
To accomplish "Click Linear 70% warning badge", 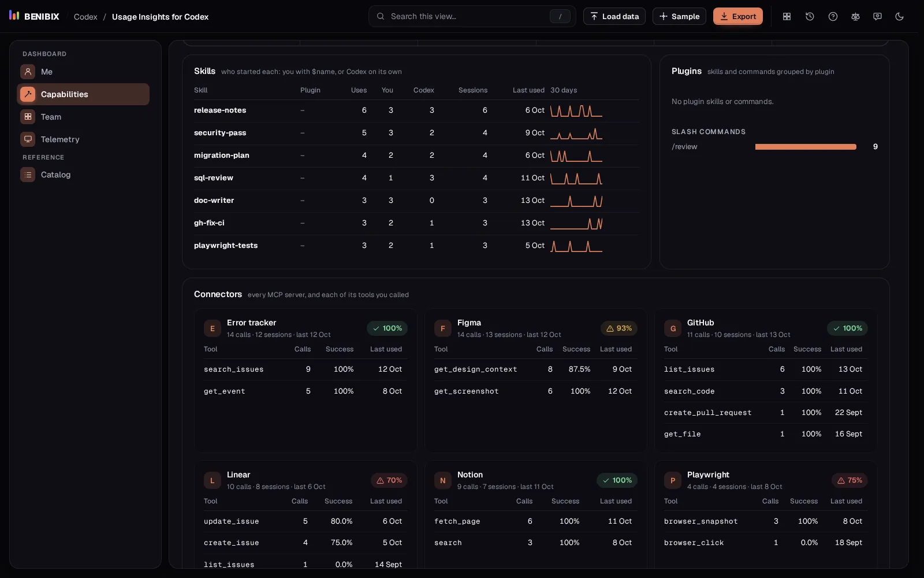I will (389, 480).
